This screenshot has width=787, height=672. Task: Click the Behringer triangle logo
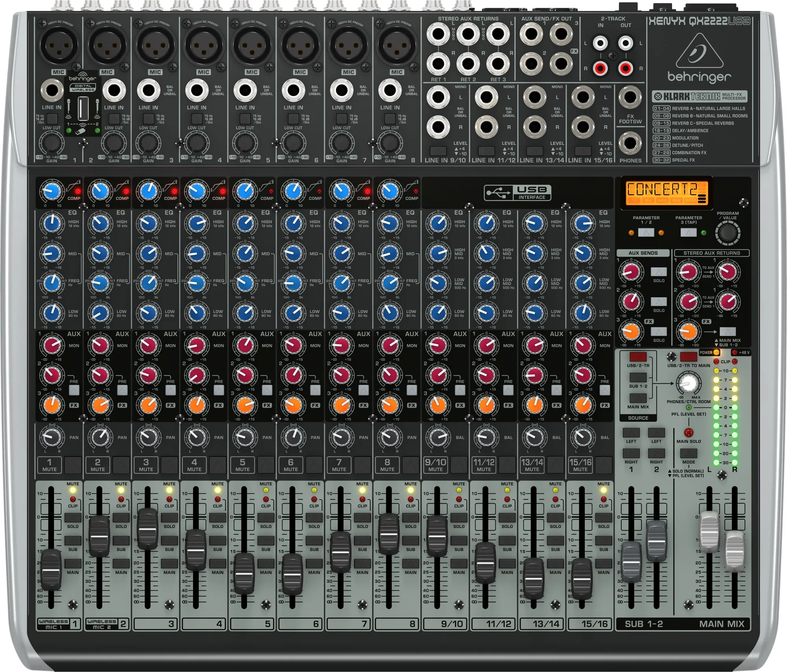tap(699, 52)
